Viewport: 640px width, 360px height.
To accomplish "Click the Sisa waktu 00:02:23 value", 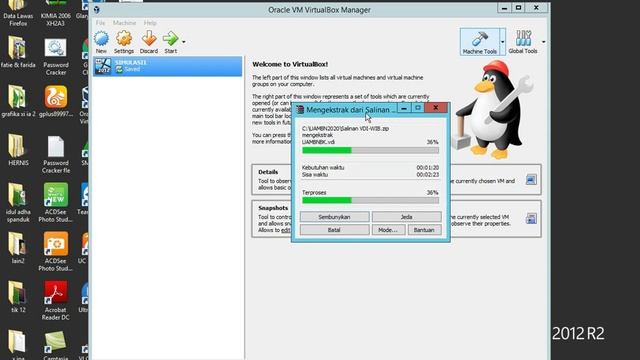I will pyautogui.click(x=427, y=174).
